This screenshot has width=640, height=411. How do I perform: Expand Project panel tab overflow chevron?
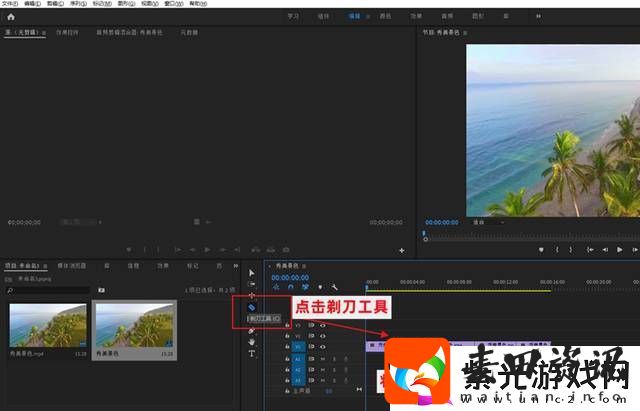coord(236,266)
